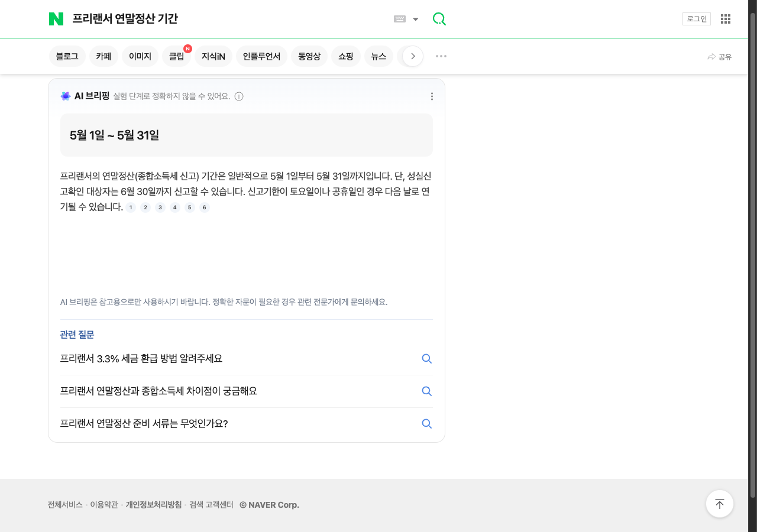Open AI 브리핑 vertical dots menu
Viewport: 757px width, 532px height.
tap(432, 96)
